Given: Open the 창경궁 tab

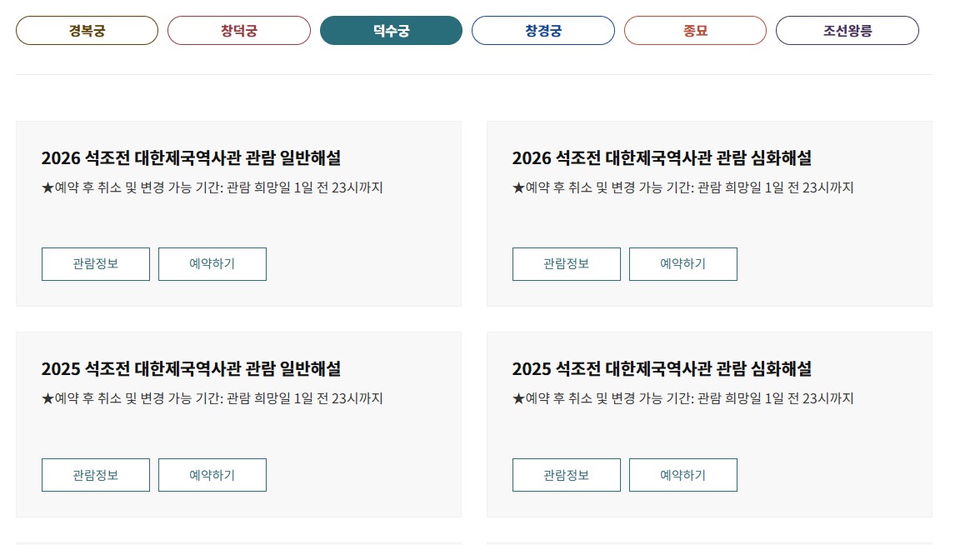Looking at the screenshot, I should coord(542,31).
